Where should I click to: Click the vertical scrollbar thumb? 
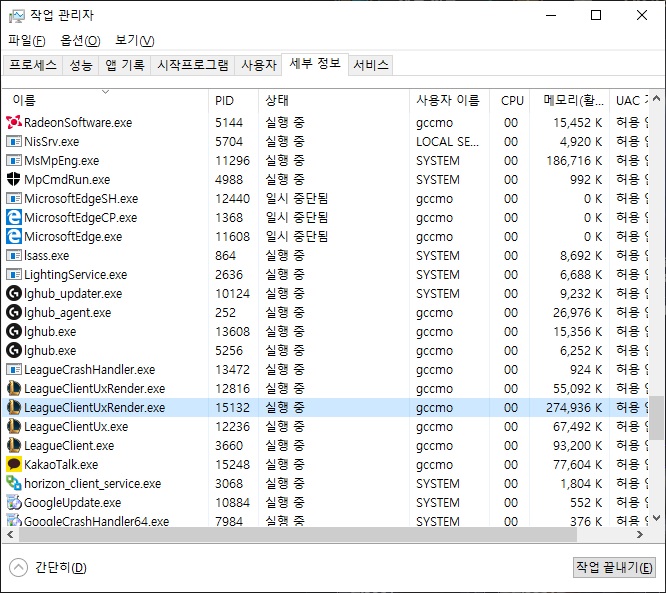click(x=656, y=418)
